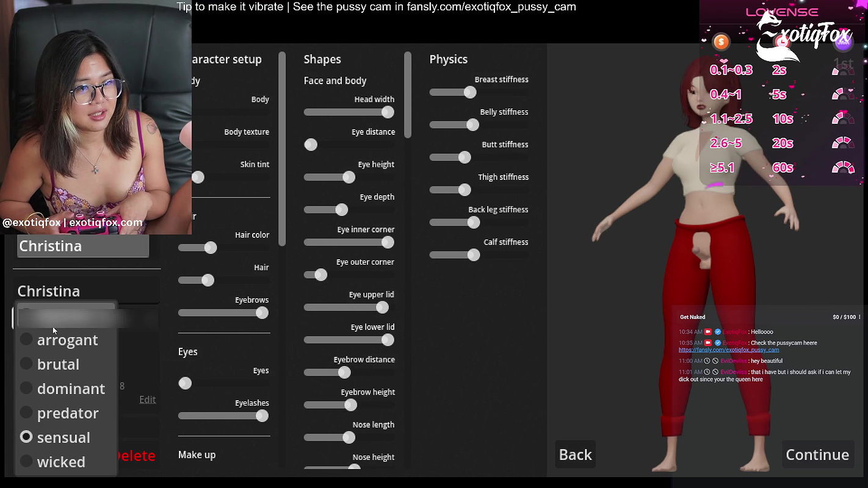Click the Christina name input field
Viewport: 868px width, 488px height.
pyautogui.click(x=83, y=246)
